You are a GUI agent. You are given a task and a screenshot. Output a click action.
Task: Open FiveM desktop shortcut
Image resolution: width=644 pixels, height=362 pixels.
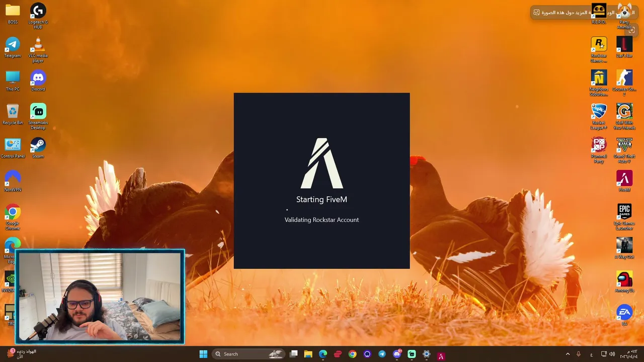[624, 182]
